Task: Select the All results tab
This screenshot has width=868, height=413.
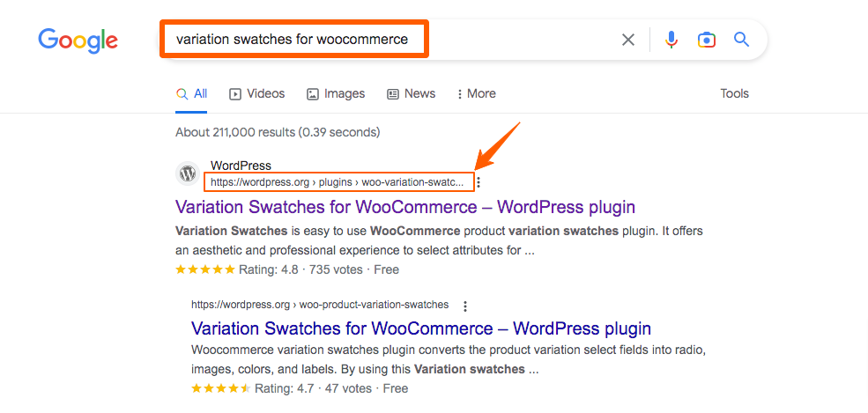Action: click(191, 94)
